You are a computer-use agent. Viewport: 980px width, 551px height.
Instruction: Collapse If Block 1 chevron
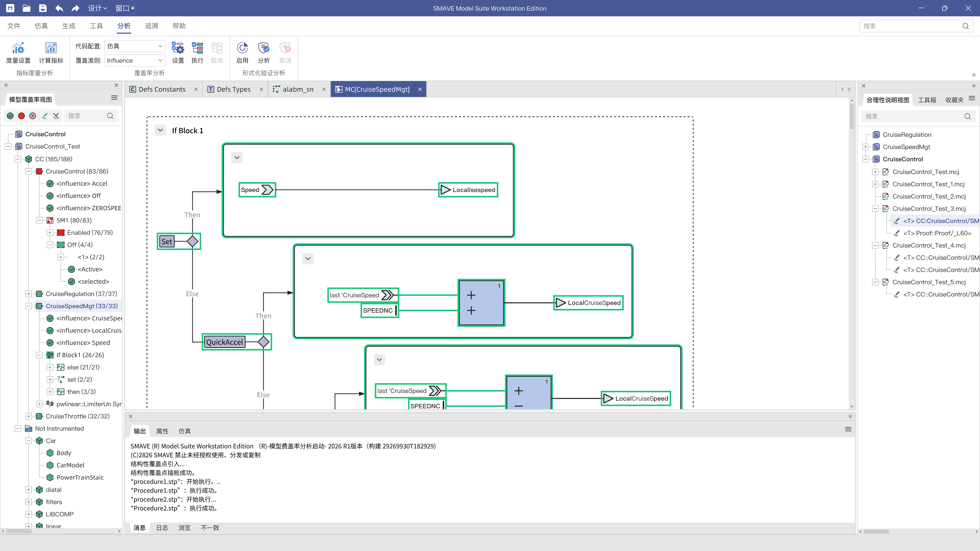(x=160, y=130)
